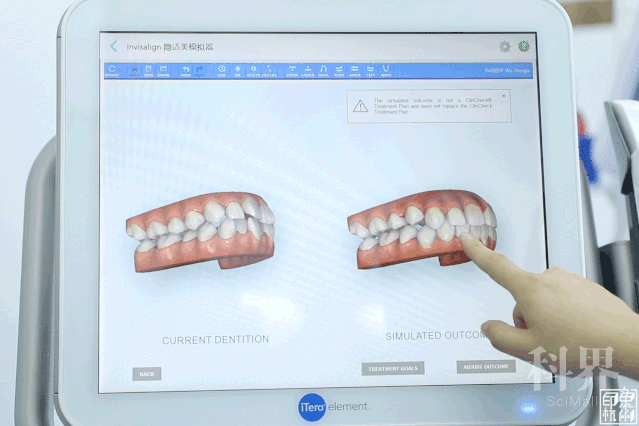Click the ClinCheck disclaimer message text

click(x=433, y=106)
